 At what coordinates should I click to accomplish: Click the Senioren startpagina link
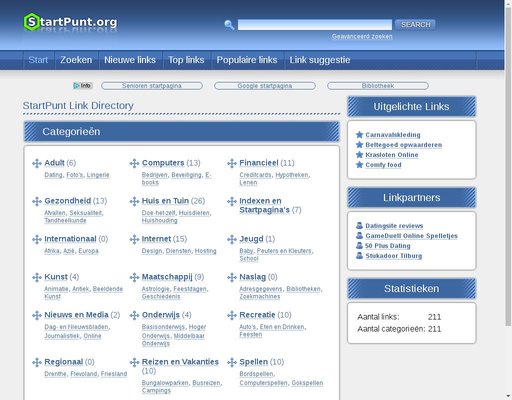click(x=152, y=86)
